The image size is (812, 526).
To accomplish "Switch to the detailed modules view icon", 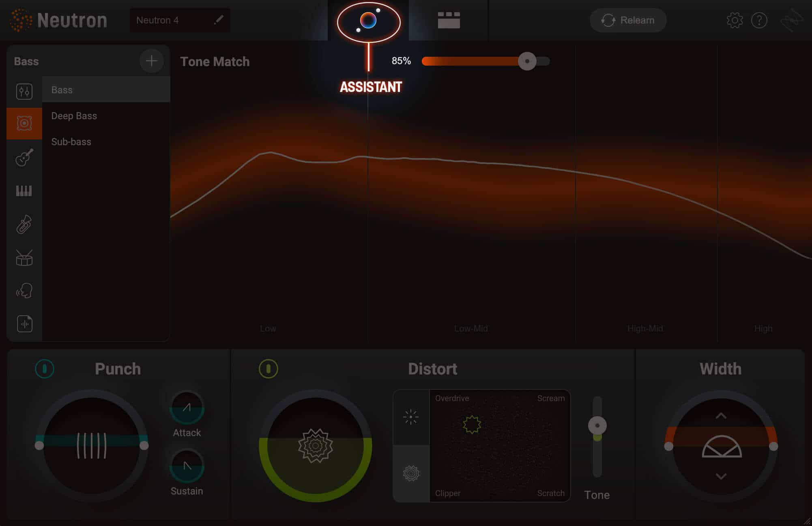I will [x=449, y=20].
